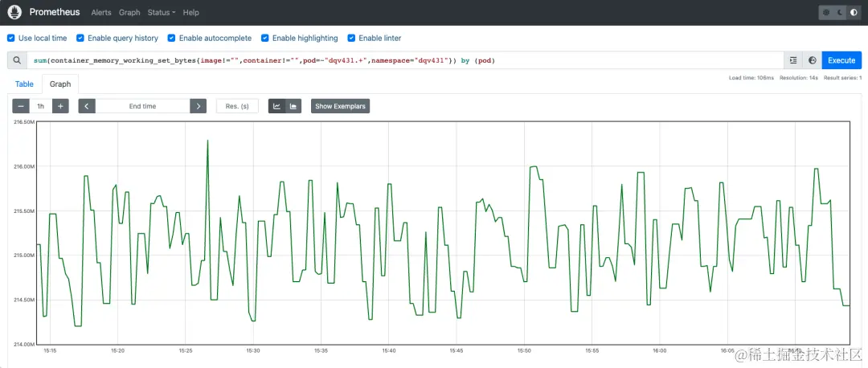Open the search magnifier icon beside query
The width and height of the screenshot is (868, 368).
click(17, 60)
